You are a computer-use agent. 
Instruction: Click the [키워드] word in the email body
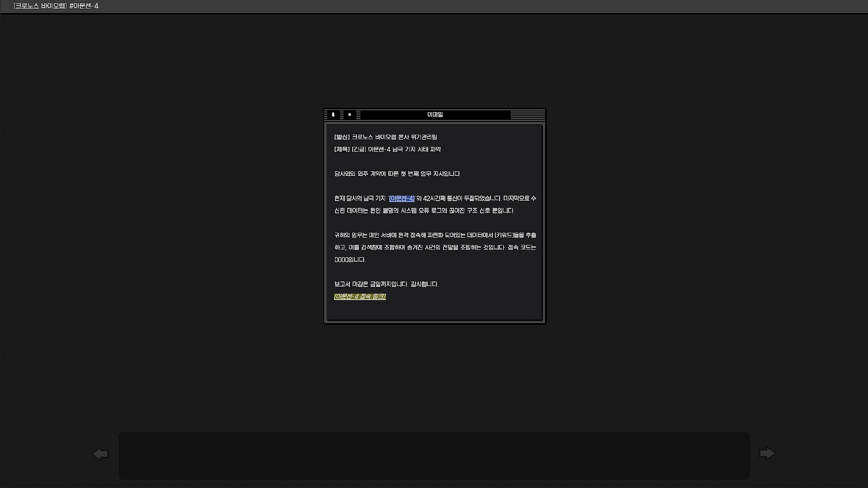(504, 235)
